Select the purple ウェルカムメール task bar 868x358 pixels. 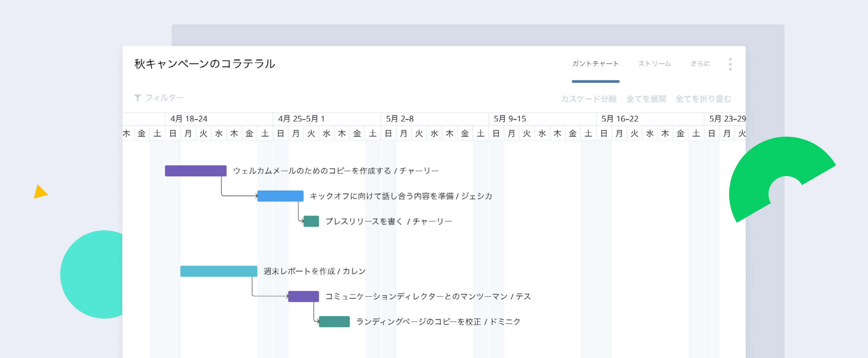[196, 171]
